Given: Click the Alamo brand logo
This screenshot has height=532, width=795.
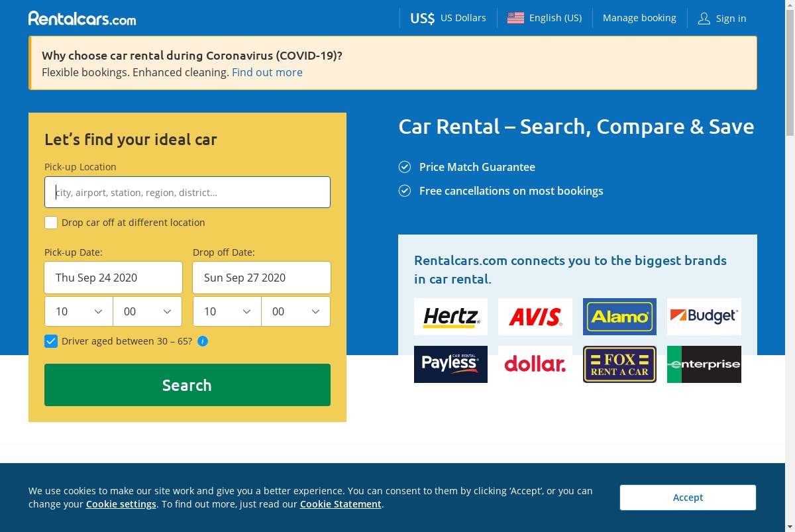Looking at the screenshot, I should [x=619, y=317].
